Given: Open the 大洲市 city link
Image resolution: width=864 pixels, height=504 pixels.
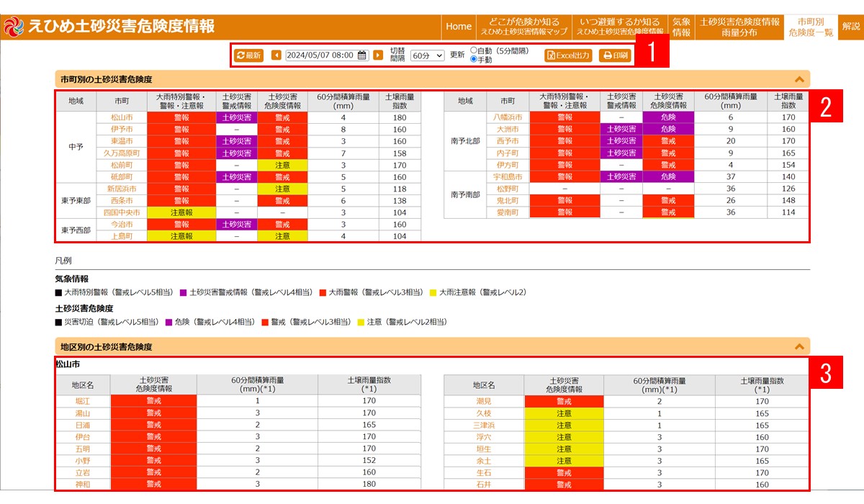Looking at the screenshot, I should [508, 130].
